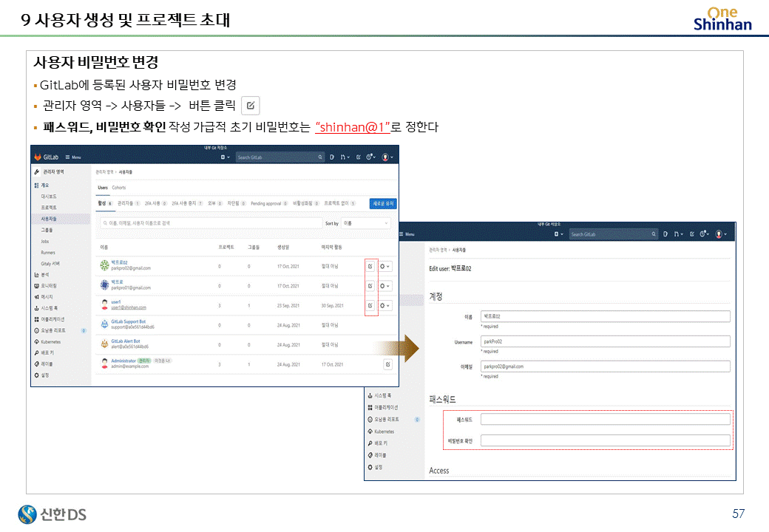Open the Menu hamburger in Edit user window
Image resolution: width=769 pixels, height=532 pixels.
(x=407, y=234)
